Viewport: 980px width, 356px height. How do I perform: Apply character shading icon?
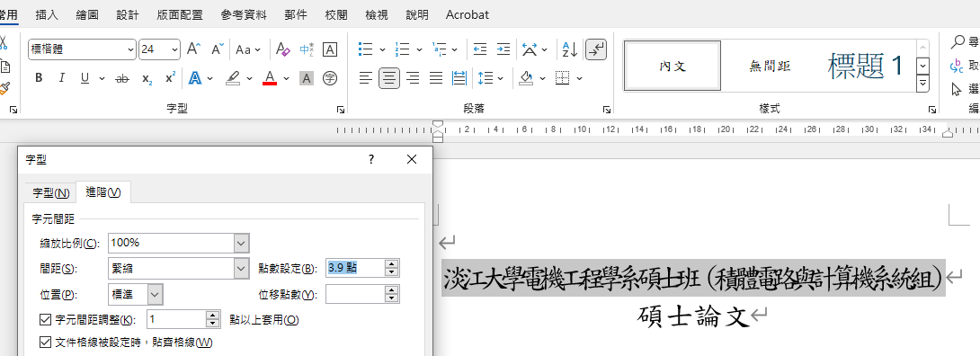[307, 78]
